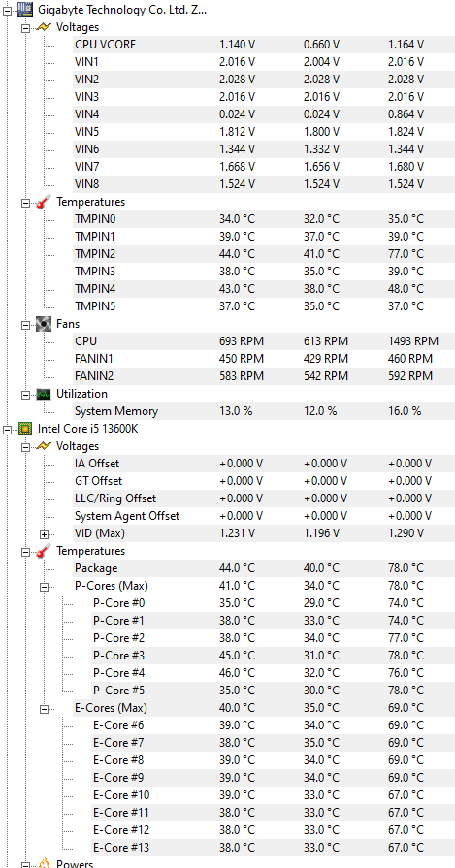Click the motherboard Voltages lightning icon
Screen dimensions: 455x868
44,26
